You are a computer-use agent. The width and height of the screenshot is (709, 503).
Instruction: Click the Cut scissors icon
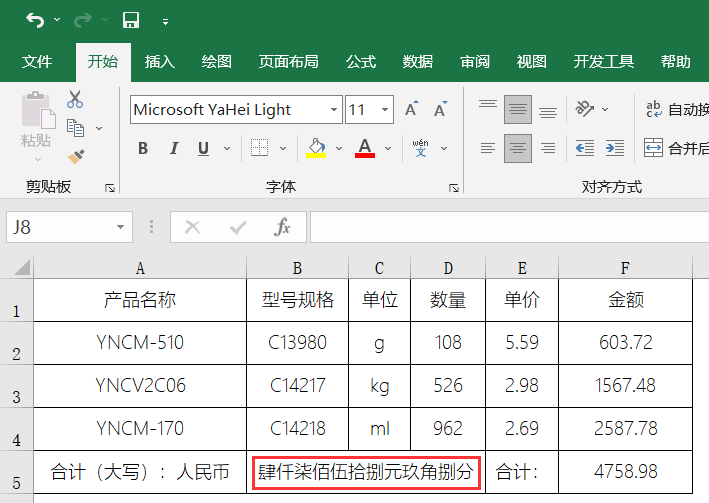75,100
